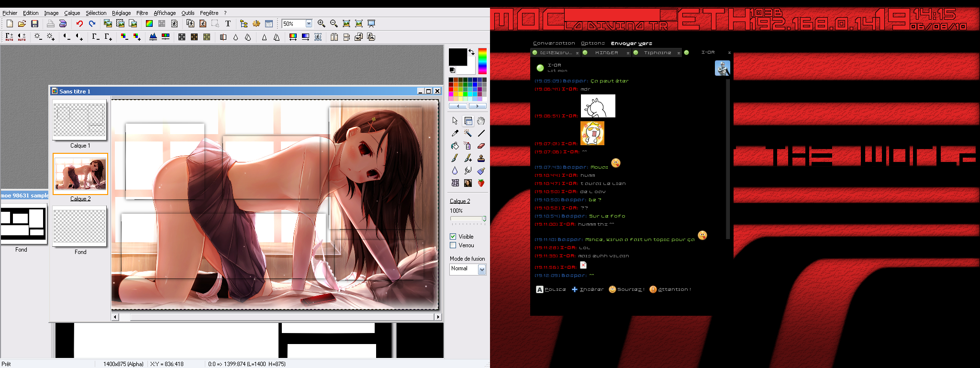Increase brightness with the sun plus icon

pyautogui.click(x=50, y=37)
